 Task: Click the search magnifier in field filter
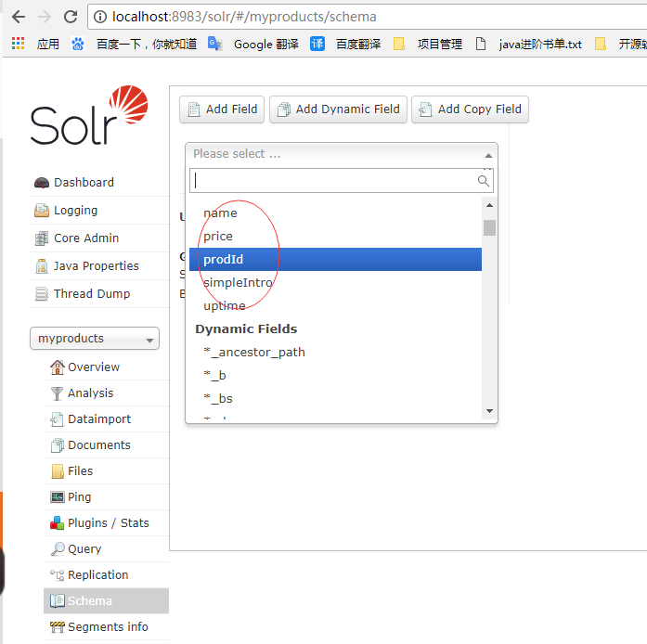[484, 181]
